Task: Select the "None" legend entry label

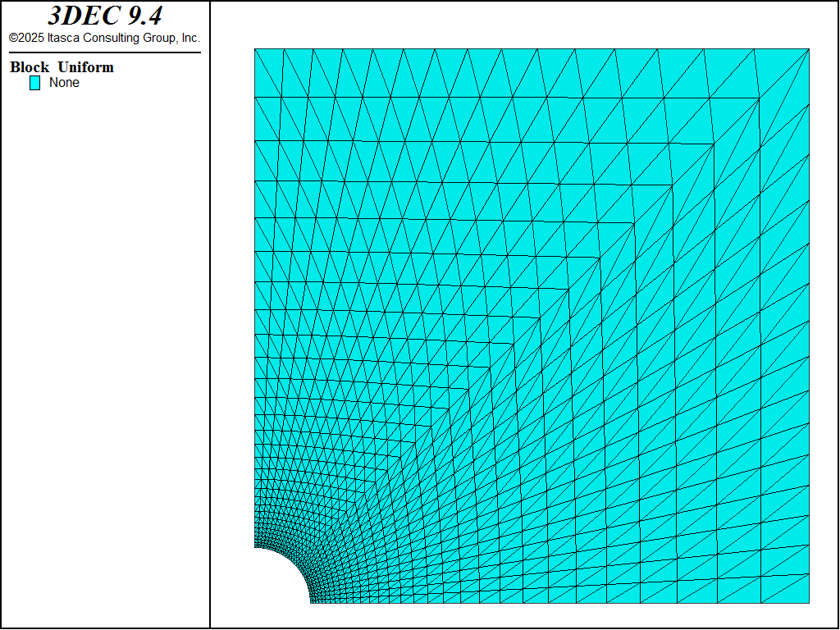Action: (x=64, y=83)
